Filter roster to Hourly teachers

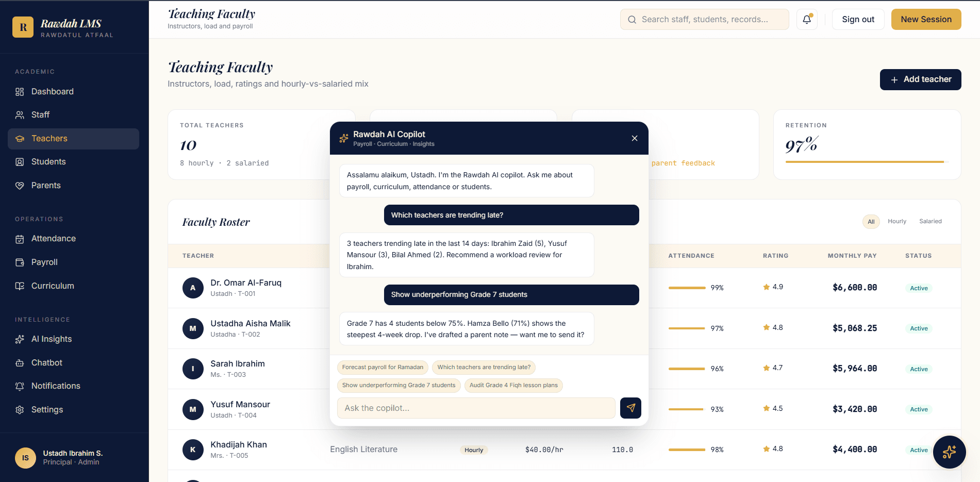pos(896,221)
